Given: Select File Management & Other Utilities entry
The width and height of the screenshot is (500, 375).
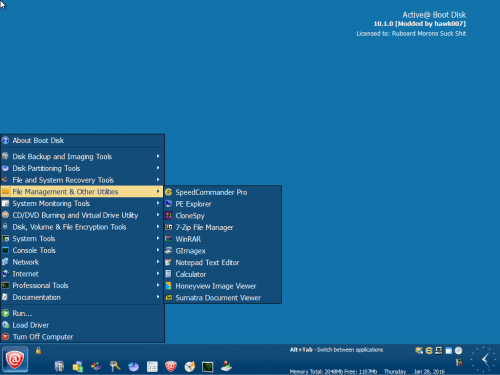Looking at the screenshot, I should [82, 192].
